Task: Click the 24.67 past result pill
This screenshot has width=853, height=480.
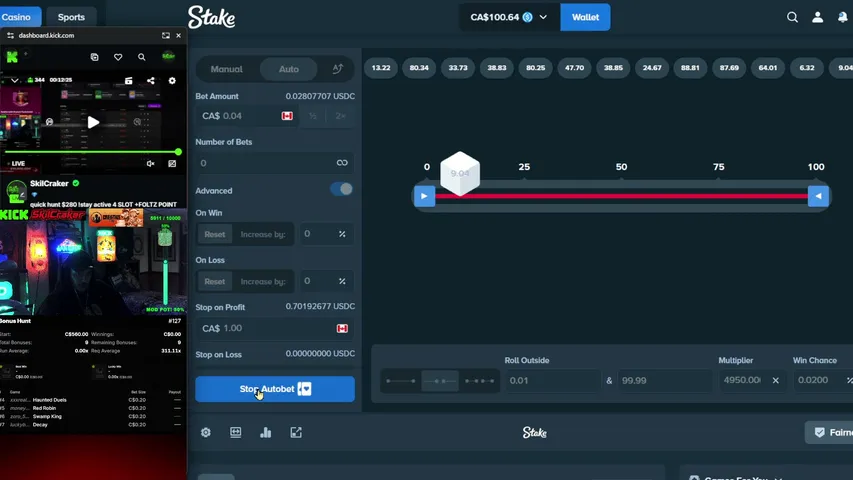Action: (x=652, y=68)
